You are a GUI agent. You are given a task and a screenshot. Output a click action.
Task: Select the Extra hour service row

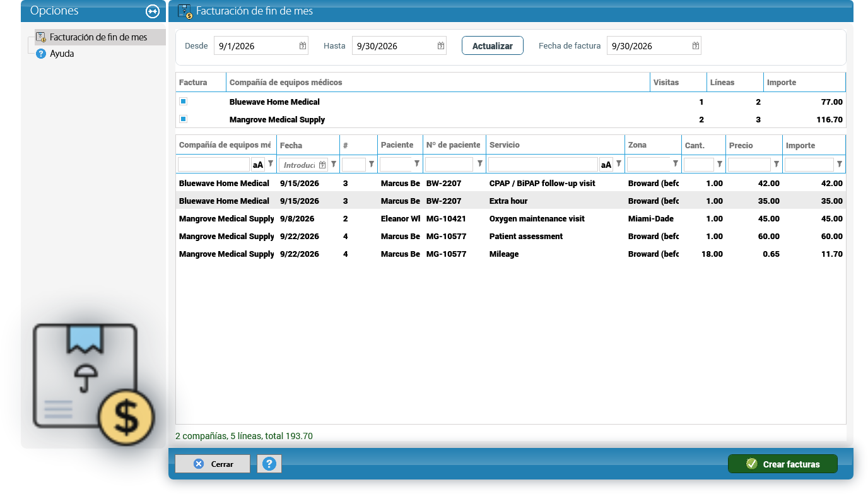click(511, 201)
